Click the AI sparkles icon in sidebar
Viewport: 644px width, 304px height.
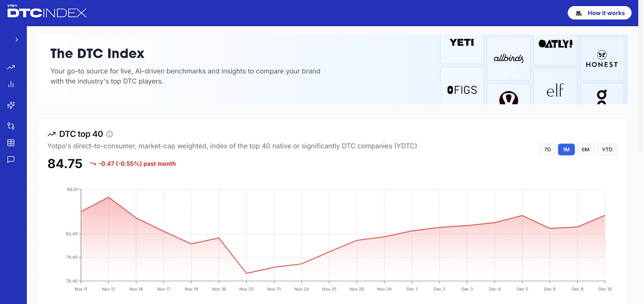(11, 105)
